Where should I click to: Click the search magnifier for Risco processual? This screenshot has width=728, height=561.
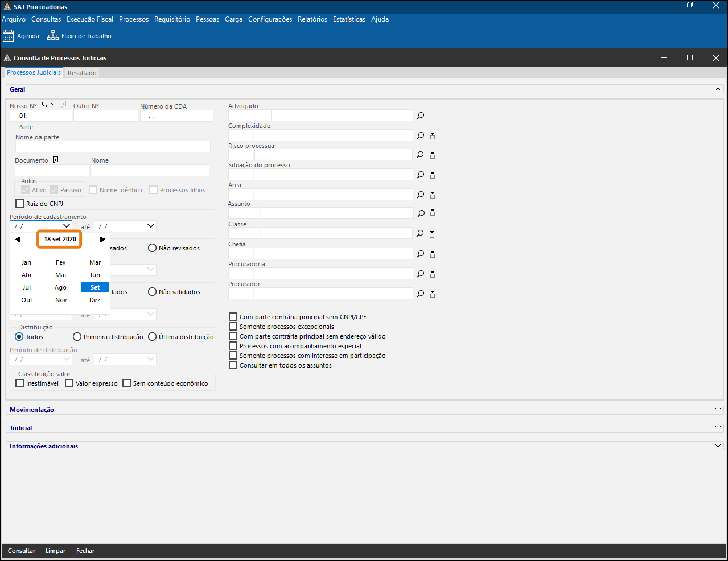[421, 155]
